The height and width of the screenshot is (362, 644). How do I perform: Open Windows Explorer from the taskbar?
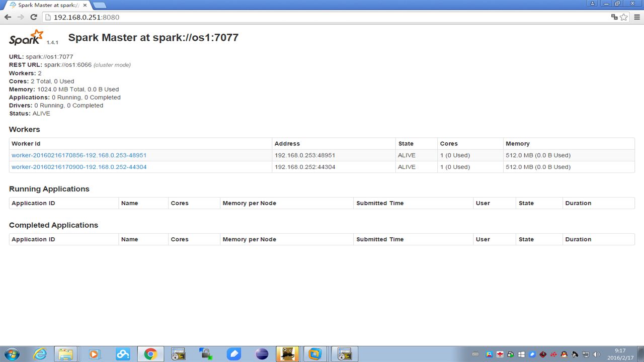66,354
